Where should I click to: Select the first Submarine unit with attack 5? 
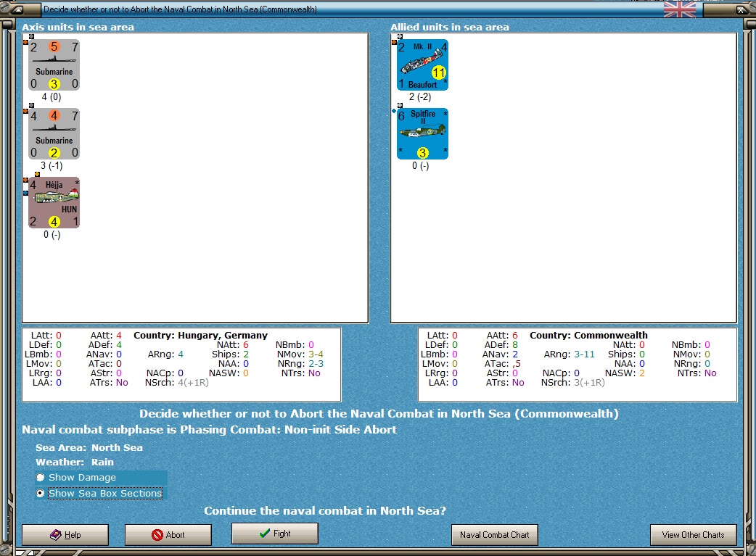click(54, 65)
